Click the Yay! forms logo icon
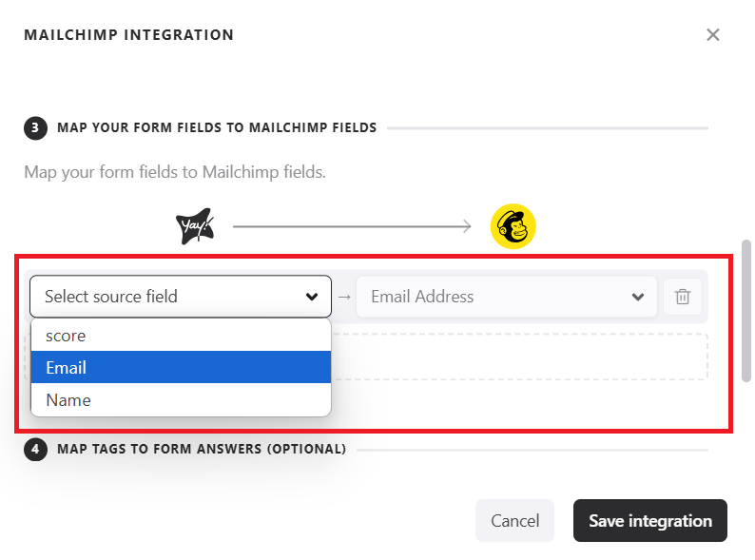Screen dimensions: 755x560 click(195, 226)
